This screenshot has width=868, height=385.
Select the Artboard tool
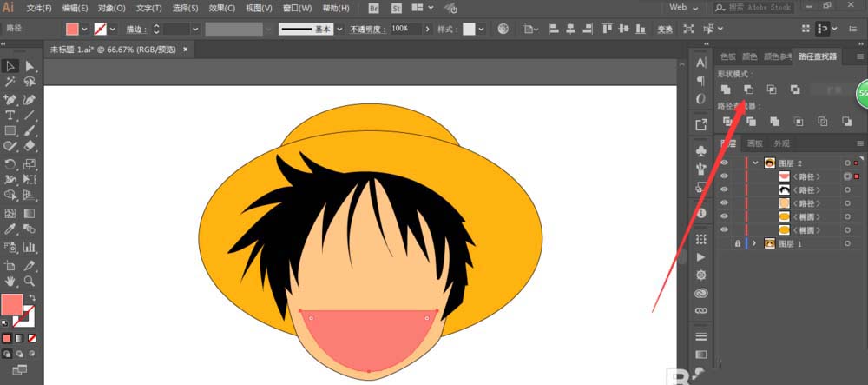10,265
